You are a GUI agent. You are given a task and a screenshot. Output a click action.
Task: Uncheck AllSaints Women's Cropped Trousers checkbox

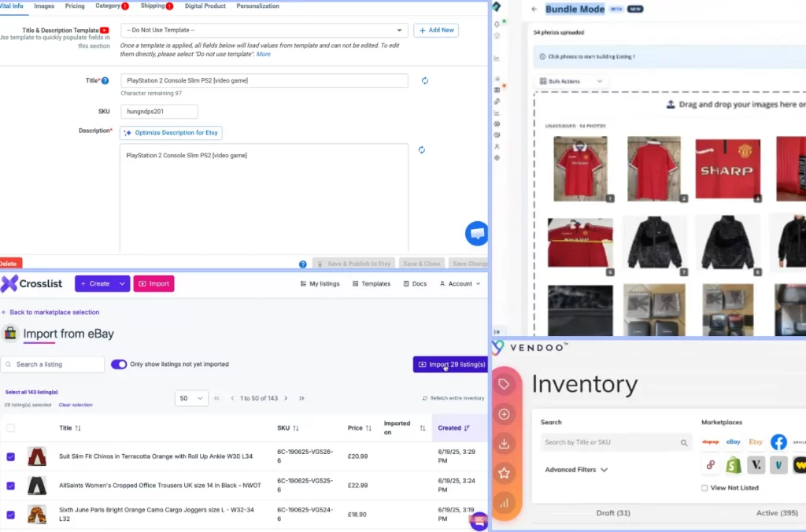11,486
